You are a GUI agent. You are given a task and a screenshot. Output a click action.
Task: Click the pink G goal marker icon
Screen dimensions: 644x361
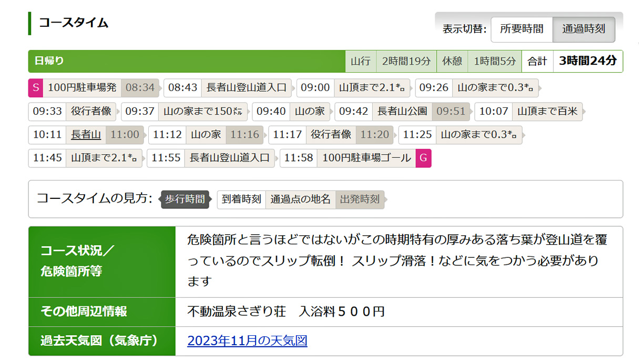[423, 158]
